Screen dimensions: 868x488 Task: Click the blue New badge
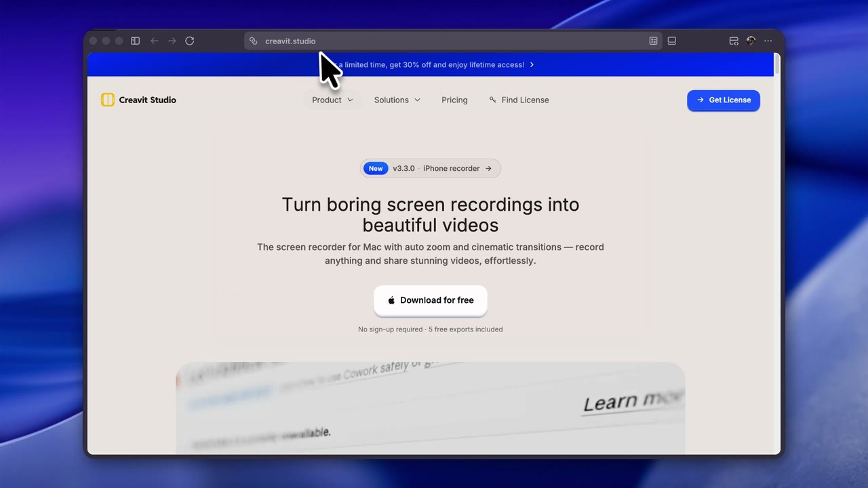coord(376,168)
